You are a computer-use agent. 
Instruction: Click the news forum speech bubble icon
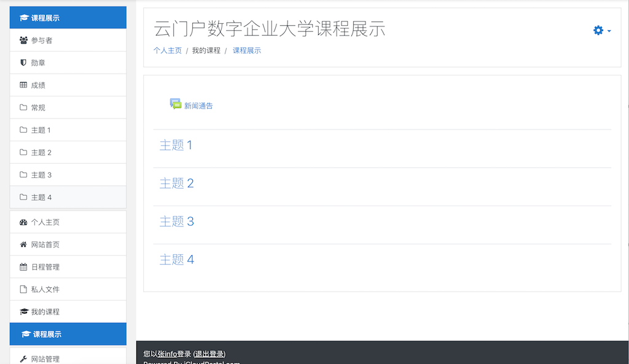[x=176, y=104]
